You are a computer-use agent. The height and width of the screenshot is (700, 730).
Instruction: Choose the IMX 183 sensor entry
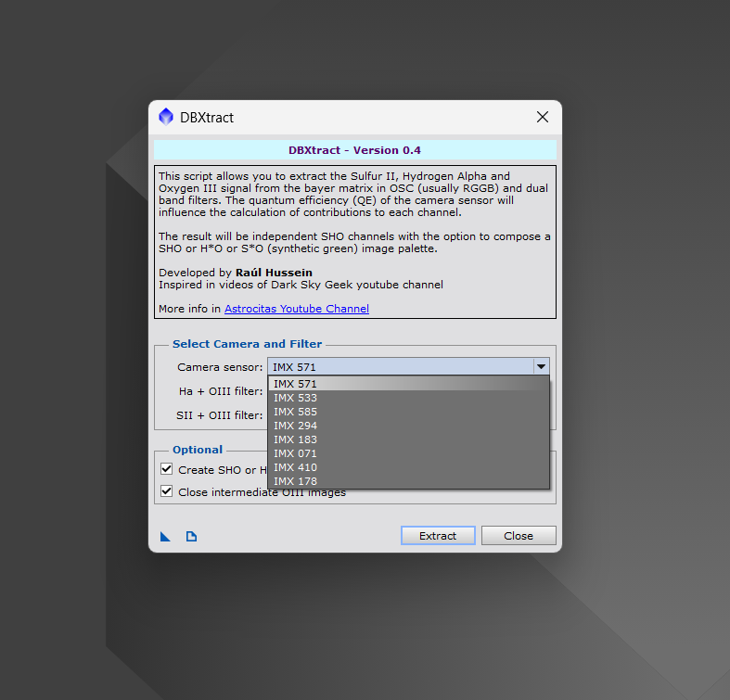tap(296, 439)
